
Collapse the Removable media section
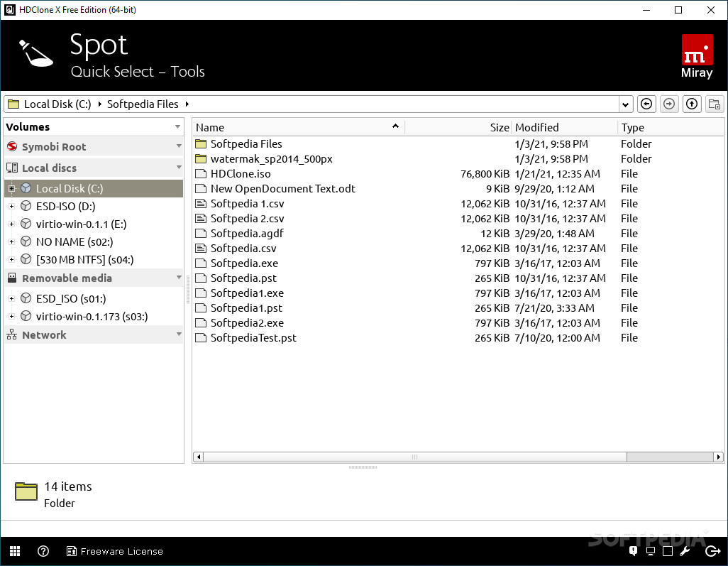[x=179, y=278]
